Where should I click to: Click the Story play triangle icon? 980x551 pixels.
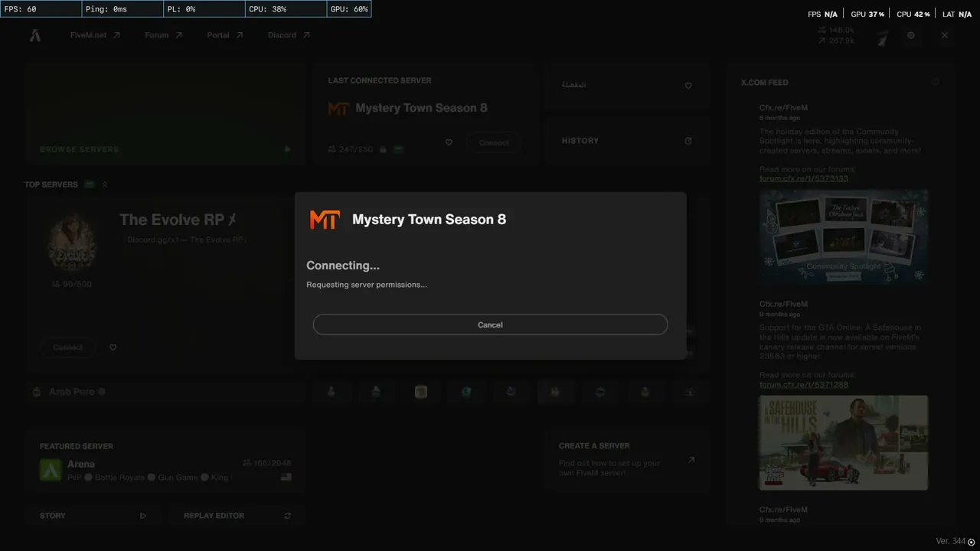pyautogui.click(x=143, y=516)
